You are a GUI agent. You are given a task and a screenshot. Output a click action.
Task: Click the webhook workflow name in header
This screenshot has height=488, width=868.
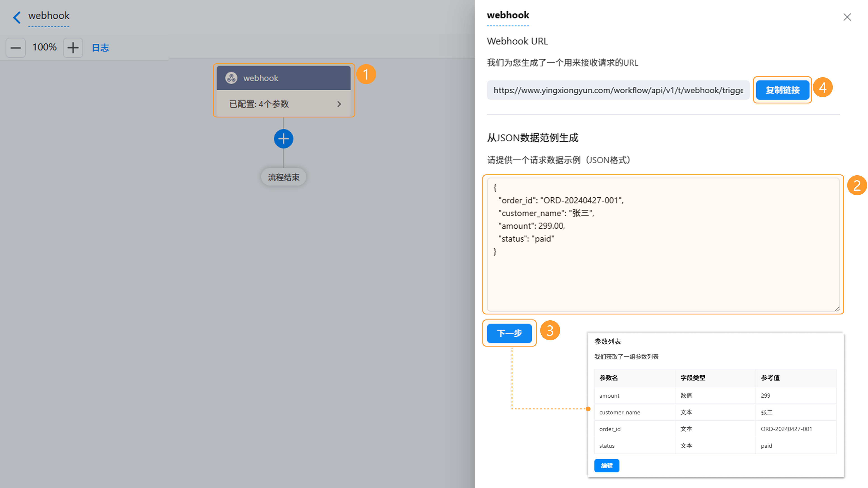49,16
